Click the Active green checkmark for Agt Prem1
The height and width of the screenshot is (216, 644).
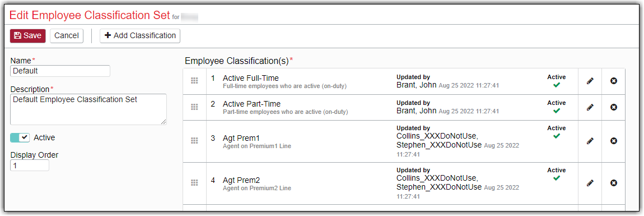[x=557, y=136]
